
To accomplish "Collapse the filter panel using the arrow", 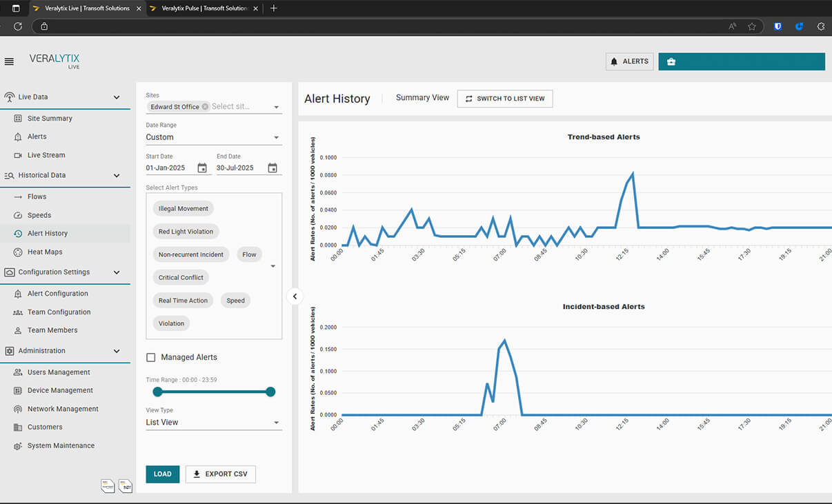I will click(295, 296).
